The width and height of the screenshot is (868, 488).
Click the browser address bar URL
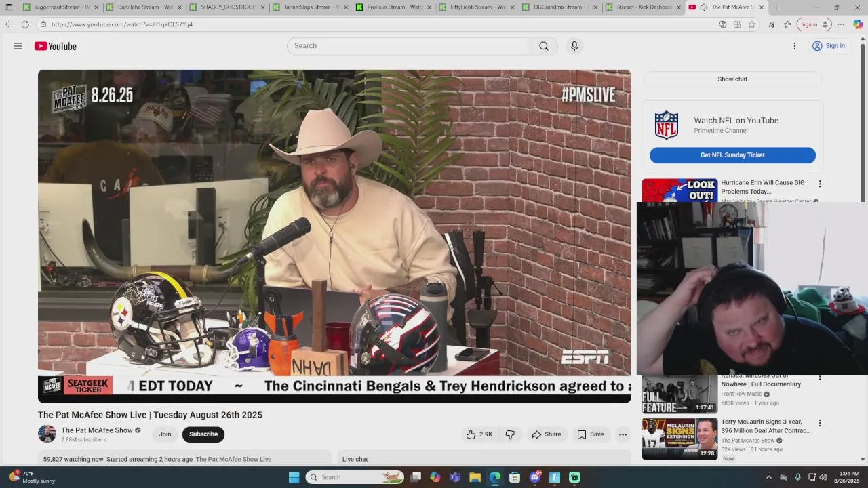[x=122, y=24]
